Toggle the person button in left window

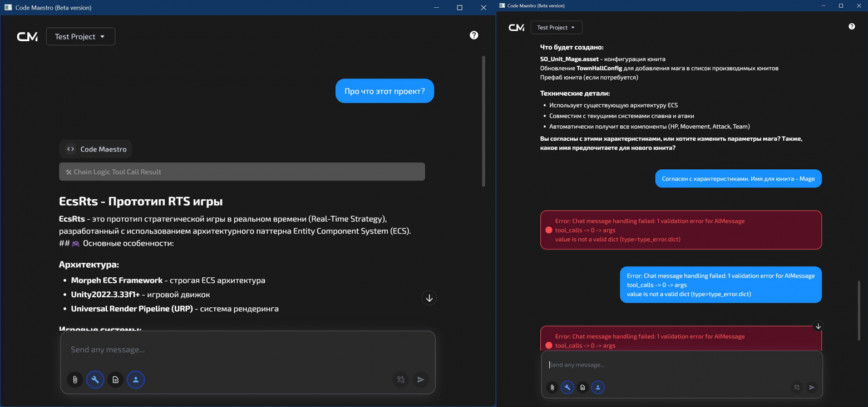tap(136, 380)
